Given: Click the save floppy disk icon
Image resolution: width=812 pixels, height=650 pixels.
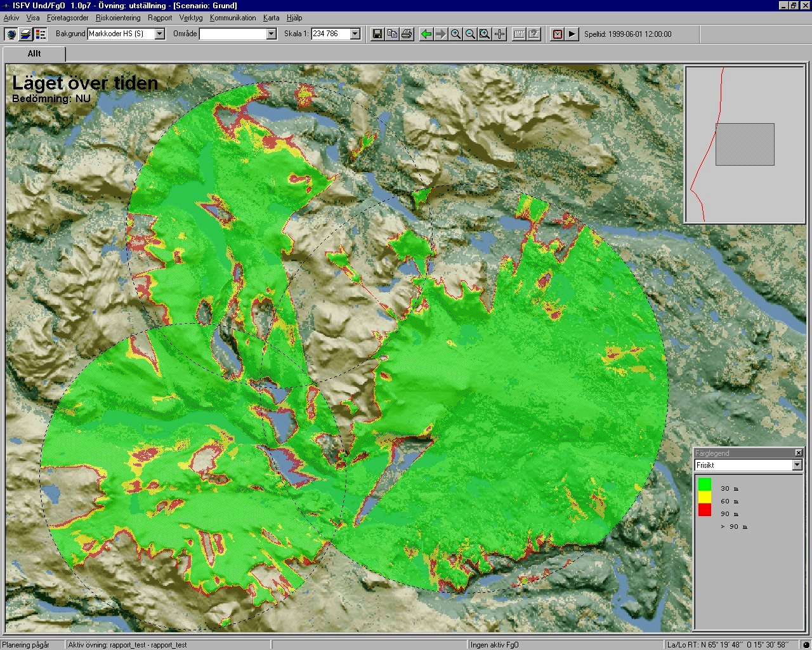Looking at the screenshot, I should click(x=377, y=34).
